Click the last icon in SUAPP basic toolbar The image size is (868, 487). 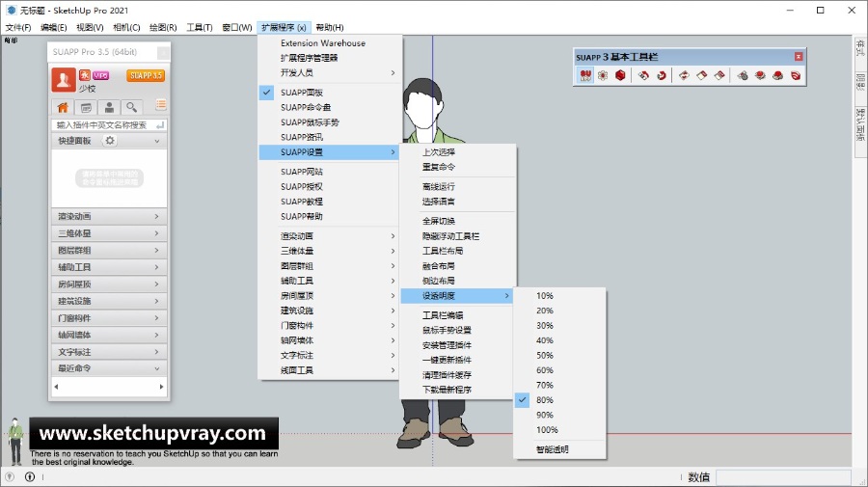(796, 75)
